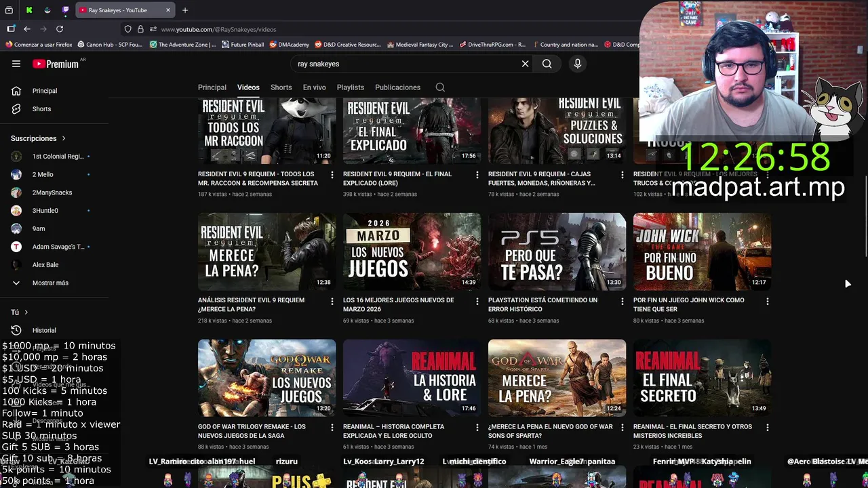
Task: Expand the Tú section header
Action: pyautogui.click(x=20, y=312)
